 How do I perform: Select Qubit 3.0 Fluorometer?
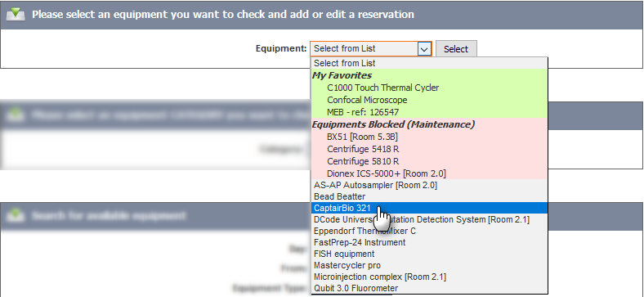pos(429,288)
